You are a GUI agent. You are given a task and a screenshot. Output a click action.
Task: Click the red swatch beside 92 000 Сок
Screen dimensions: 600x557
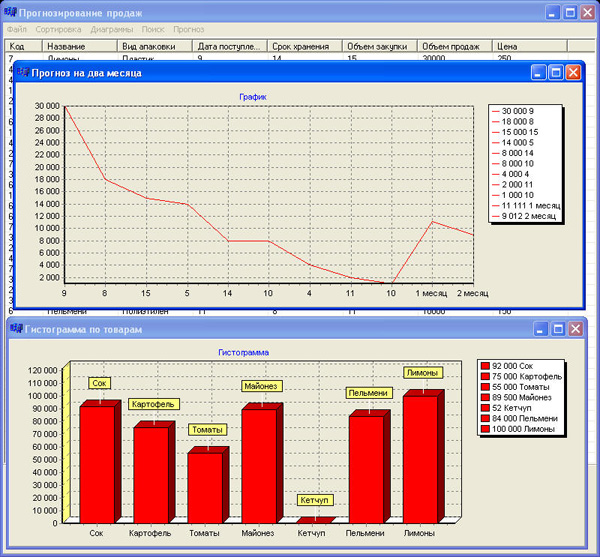(x=485, y=367)
